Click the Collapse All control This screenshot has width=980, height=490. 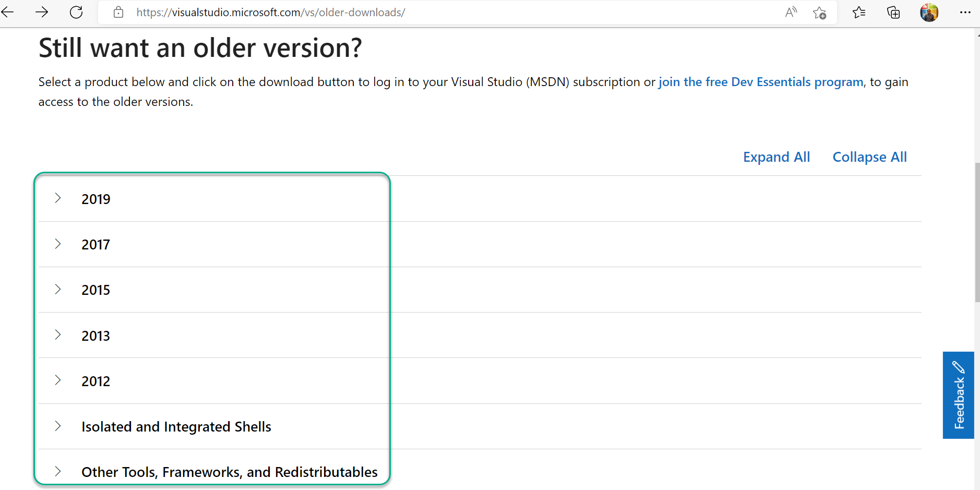pos(869,157)
